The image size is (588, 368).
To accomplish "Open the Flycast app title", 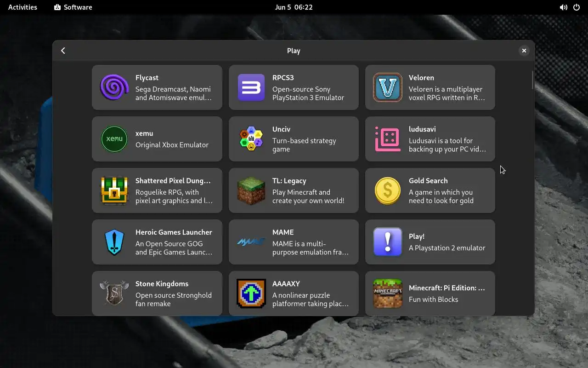I will [x=147, y=78].
